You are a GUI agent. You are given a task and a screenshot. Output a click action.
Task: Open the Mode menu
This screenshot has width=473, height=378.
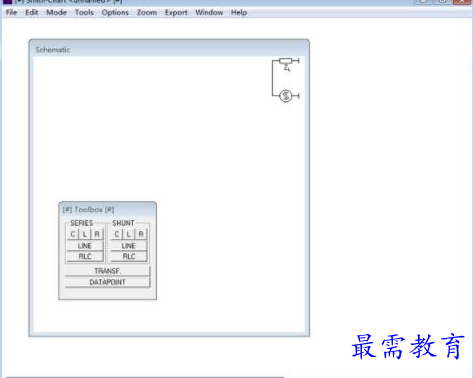(56, 12)
